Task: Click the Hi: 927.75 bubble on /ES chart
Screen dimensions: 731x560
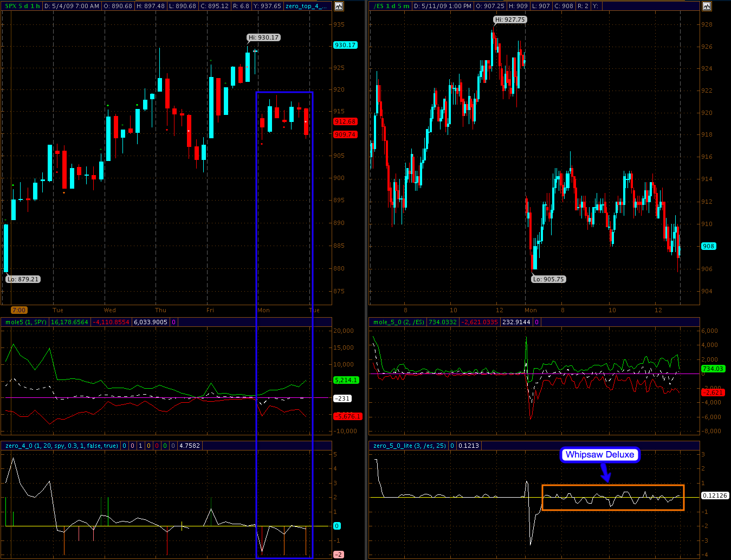Action: (510, 20)
